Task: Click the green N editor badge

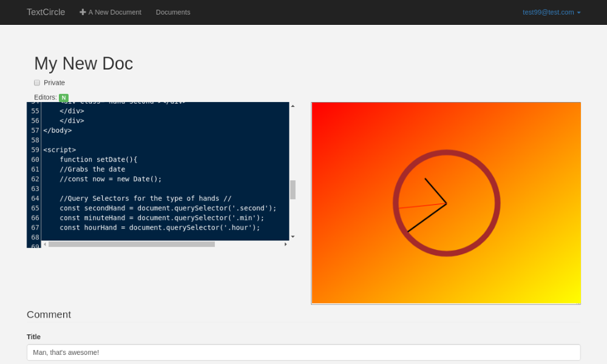Action: pyautogui.click(x=64, y=98)
